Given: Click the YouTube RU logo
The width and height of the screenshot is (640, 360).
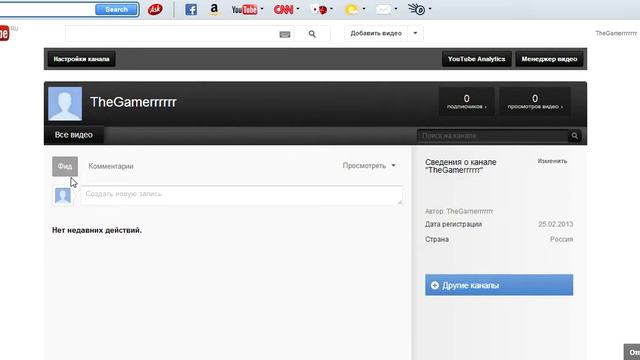Looking at the screenshot, I should tap(8, 32).
